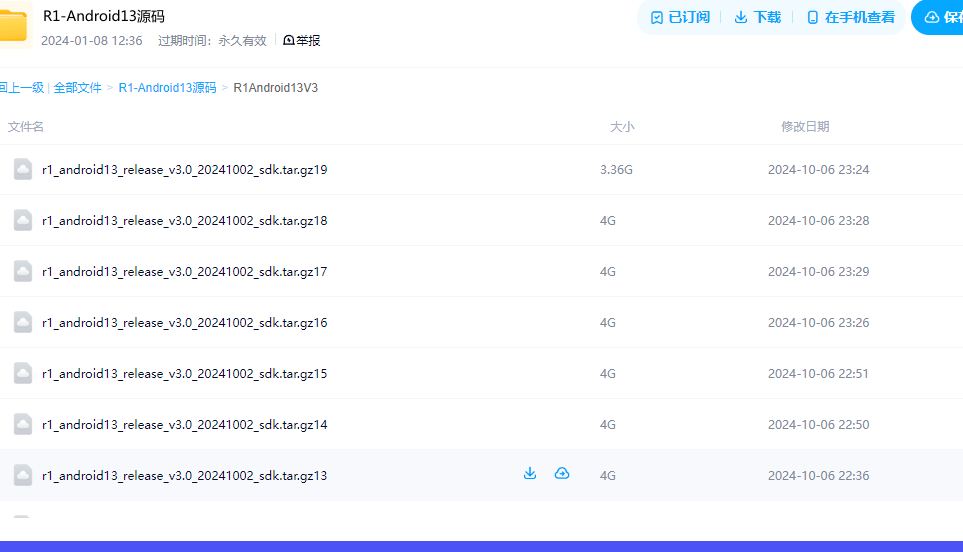Click the file icon beside sdk.tar.gz16
This screenshot has height=552, width=963.
point(23,323)
